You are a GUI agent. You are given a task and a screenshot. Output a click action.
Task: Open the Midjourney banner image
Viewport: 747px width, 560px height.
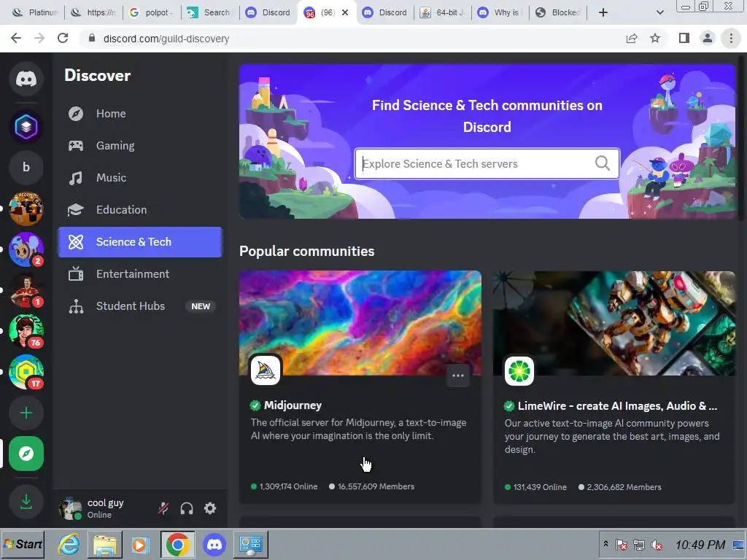tap(360, 323)
